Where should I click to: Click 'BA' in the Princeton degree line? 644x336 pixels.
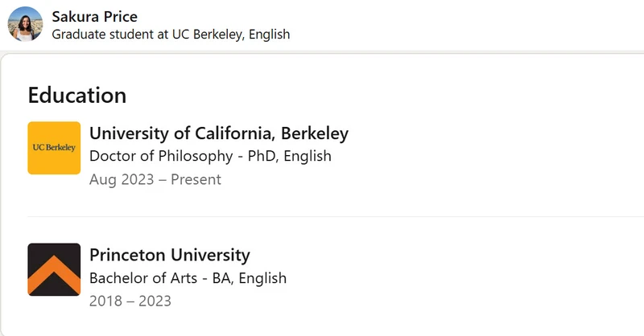(223, 278)
